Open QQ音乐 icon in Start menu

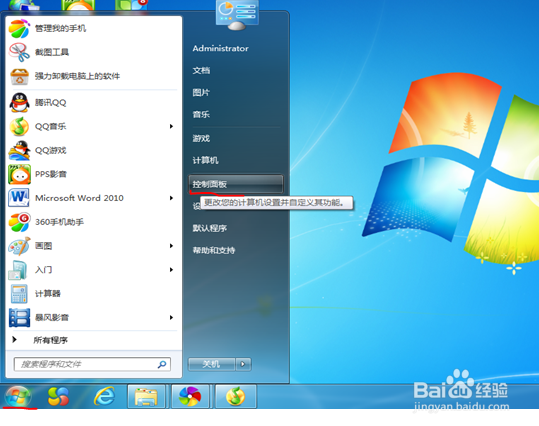19,127
